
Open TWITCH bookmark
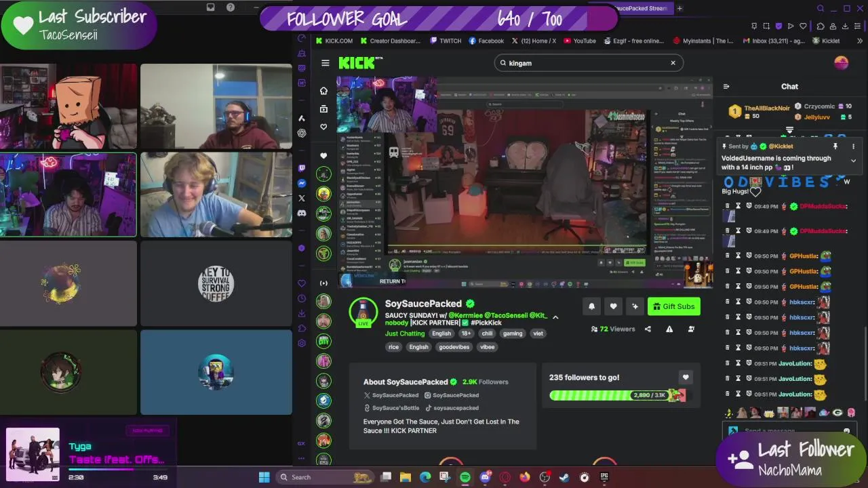(446, 41)
